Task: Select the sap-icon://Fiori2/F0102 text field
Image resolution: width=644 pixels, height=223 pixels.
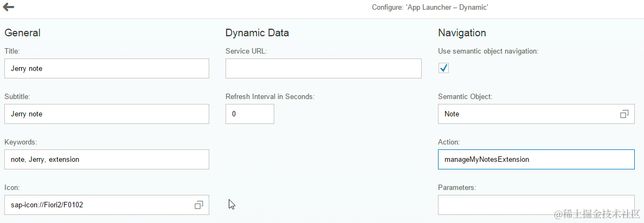Action: tap(98, 205)
